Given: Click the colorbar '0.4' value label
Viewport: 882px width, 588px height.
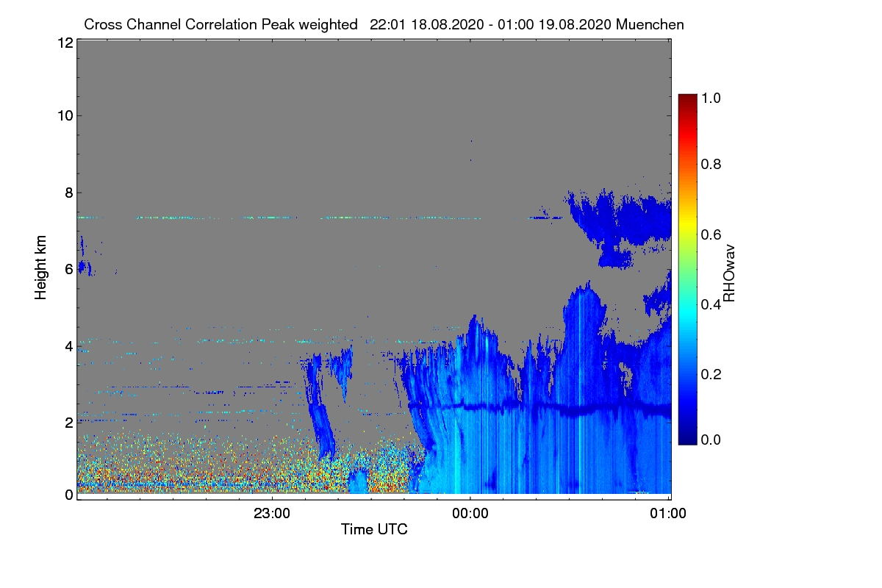Looking at the screenshot, I should coord(710,304).
